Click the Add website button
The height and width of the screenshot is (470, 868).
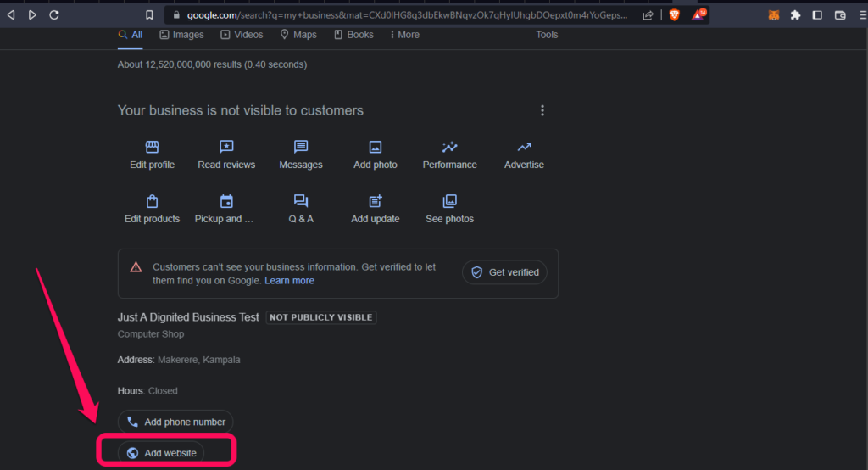coord(161,453)
